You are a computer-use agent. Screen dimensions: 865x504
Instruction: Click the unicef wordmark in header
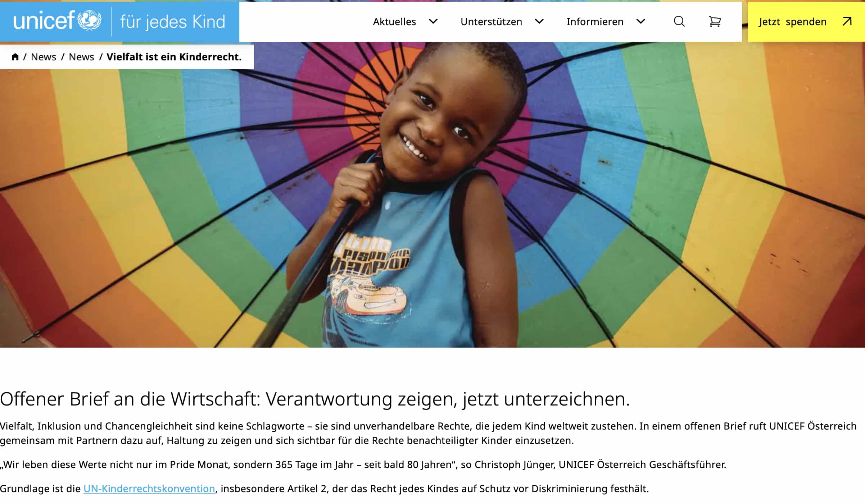44,20
